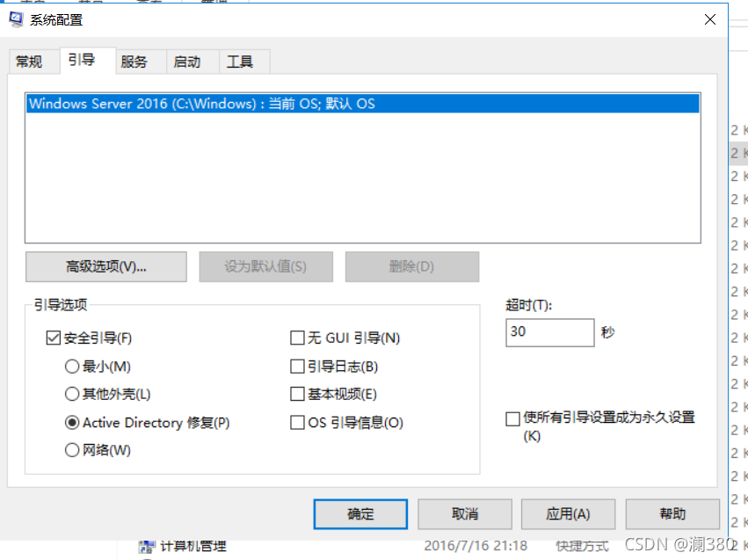Click the 2016/7/16 21:18 date cell
This screenshot has width=748, height=560.
[x=476, y=546]
